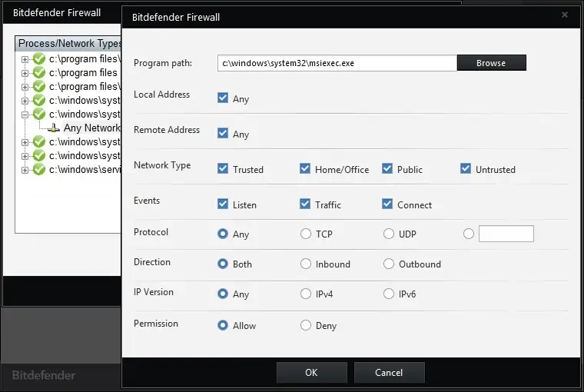Expand the c:\windows\servi rule in the tree
This screenshot has height=392, width=584.
click(x=25, y=171)
